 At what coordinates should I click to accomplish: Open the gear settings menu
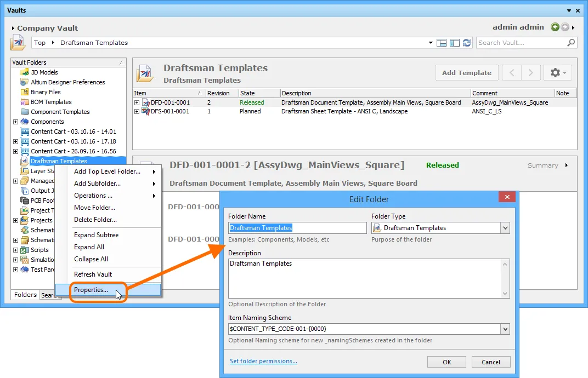(558, 73)
